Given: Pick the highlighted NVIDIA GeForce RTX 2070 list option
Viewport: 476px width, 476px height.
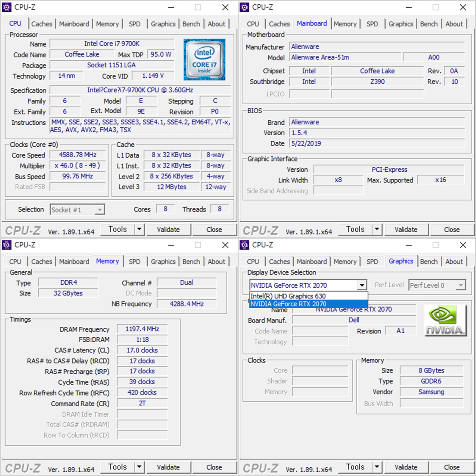Looking at the screenshot, I should [x=309, y=304].
